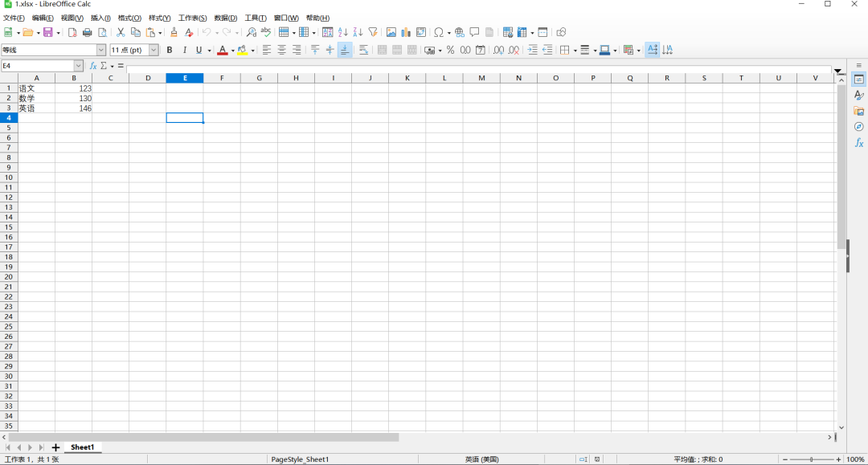
Task: Add a new sheet with plus button
Action: 55,447
